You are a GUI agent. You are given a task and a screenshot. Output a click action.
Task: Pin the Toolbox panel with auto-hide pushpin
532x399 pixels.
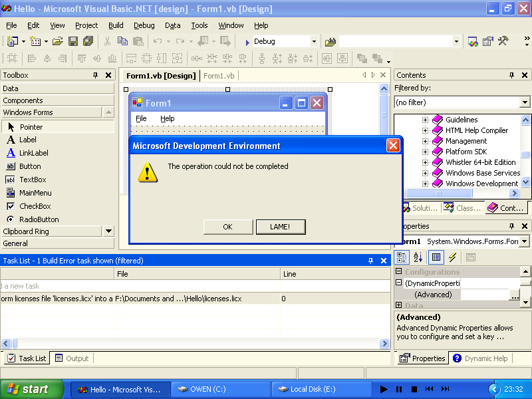[x=95, y=75]
